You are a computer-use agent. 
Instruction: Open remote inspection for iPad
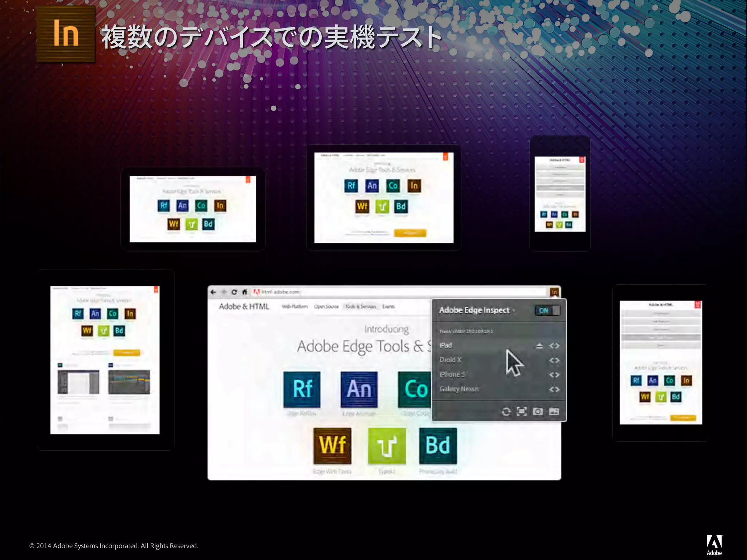click(554, 346)
